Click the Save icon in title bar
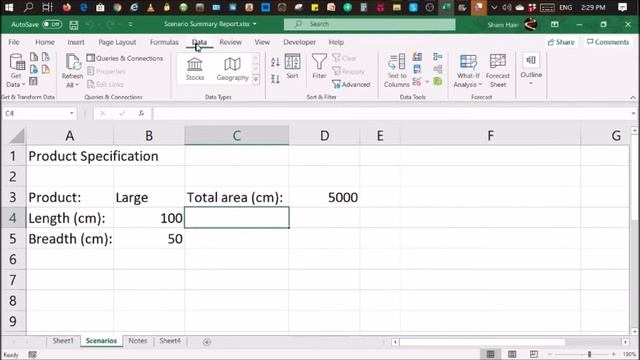Screen dimensions: 640x360 tap(74, 25)
